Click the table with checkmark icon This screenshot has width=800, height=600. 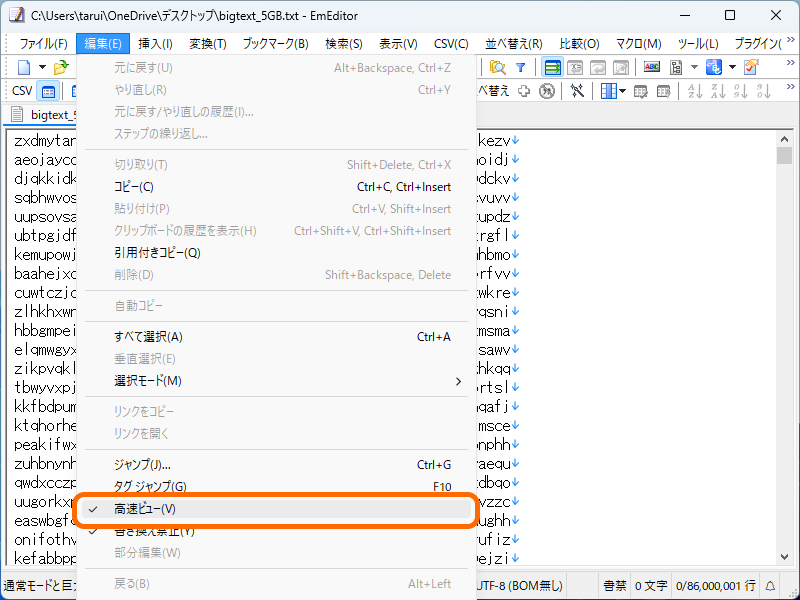640,91
